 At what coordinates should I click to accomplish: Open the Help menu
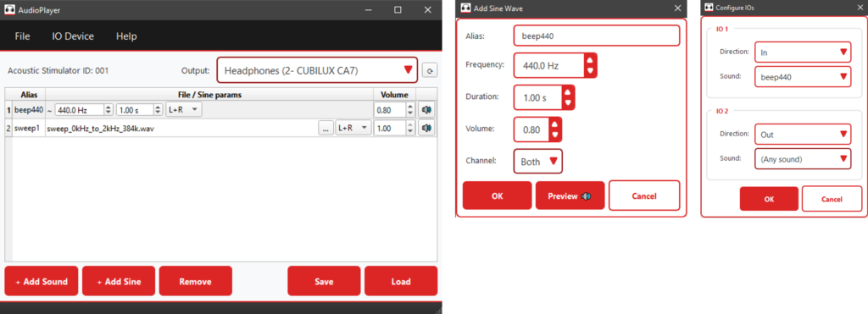tap(126, 36)
